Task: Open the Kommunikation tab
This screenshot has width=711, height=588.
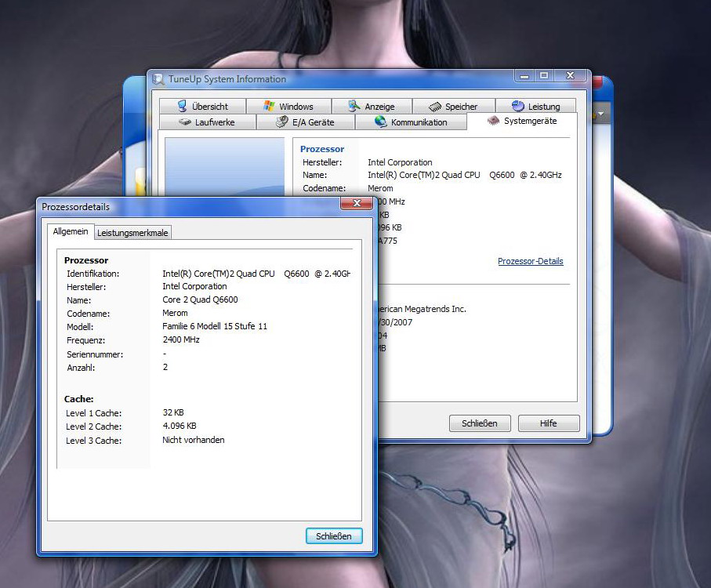Action: 411,122
